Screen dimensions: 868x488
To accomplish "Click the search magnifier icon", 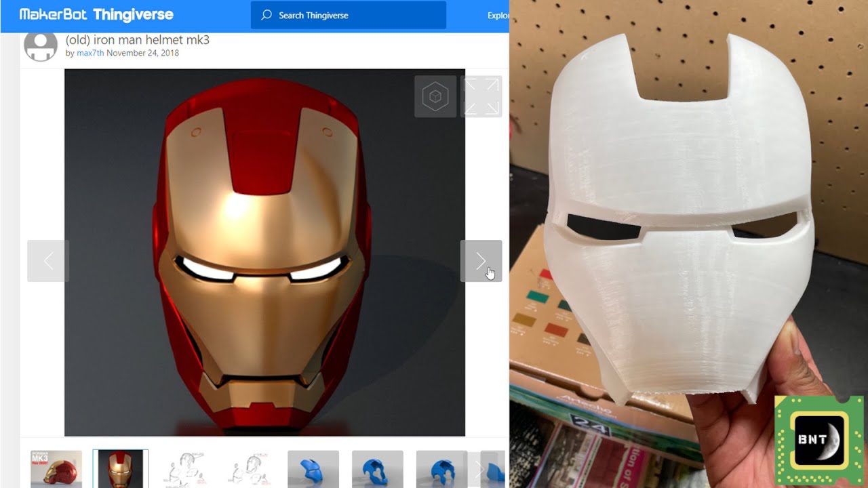I will 267,15.
